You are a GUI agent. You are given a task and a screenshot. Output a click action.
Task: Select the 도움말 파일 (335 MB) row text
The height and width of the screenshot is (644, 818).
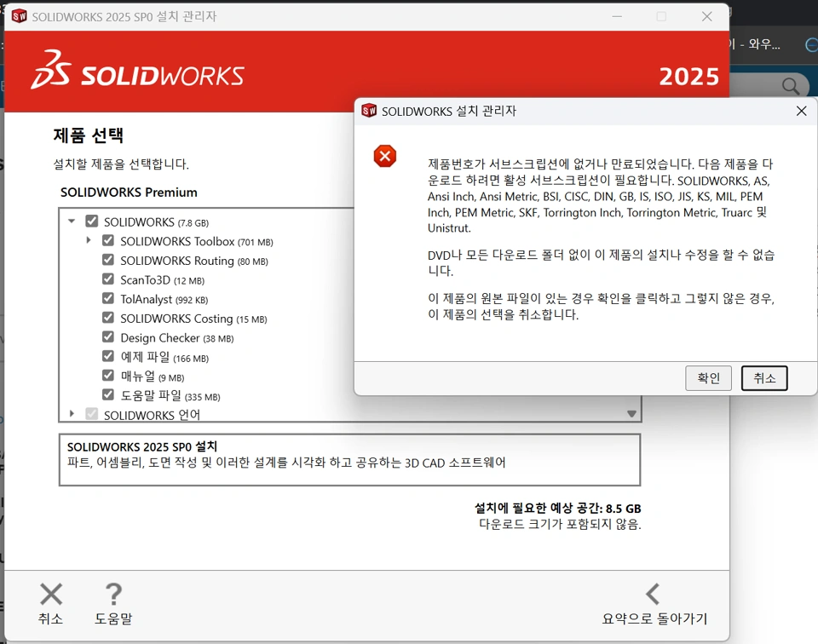click(x=170, y=395)
